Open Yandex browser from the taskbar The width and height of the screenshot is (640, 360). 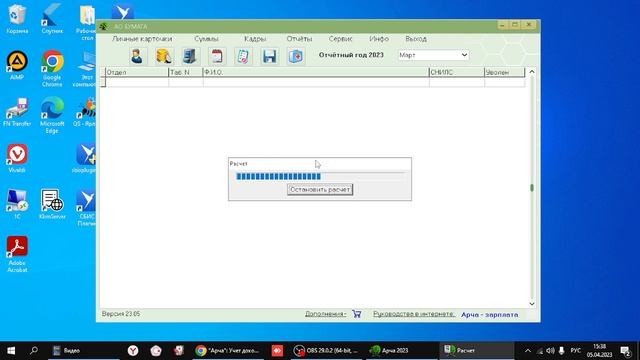(x=133, y=351)
